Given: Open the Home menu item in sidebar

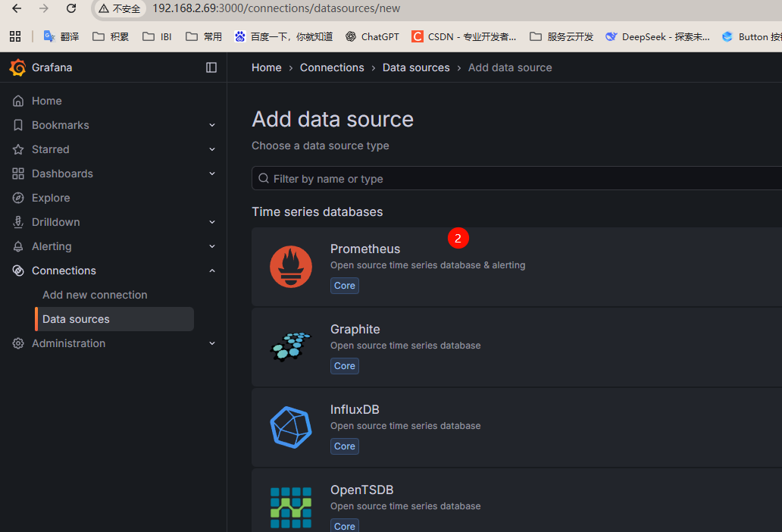Looking at the screenshot, I should 46,101.
